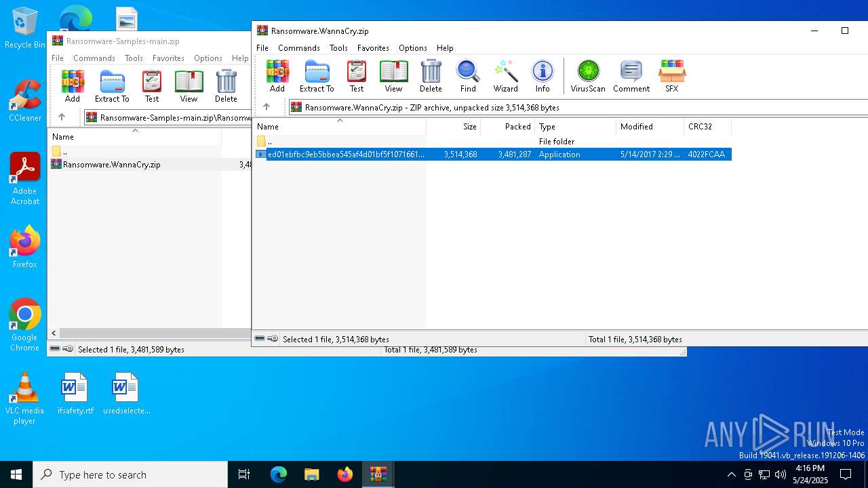Screen dimensions: 868x488
Task: Go up one level in Samples-main window
Action: (62, 117)
